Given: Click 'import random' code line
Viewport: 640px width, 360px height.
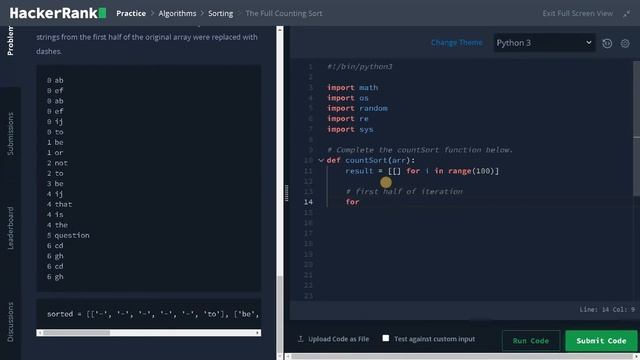Looking at the screenshot, I should (x=358, y=108).
